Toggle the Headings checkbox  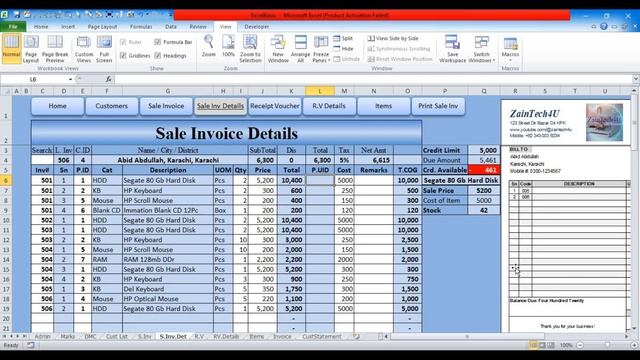pyautogui.click(x=158, y=56)
